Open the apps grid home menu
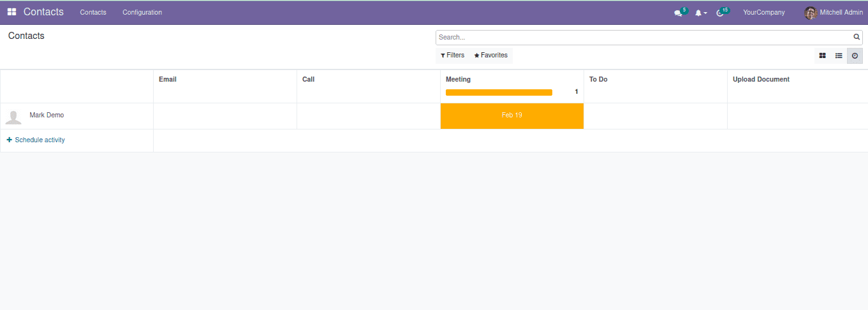Screen dimensions: 868x310 pyautogui.click(x=11, y=12)
